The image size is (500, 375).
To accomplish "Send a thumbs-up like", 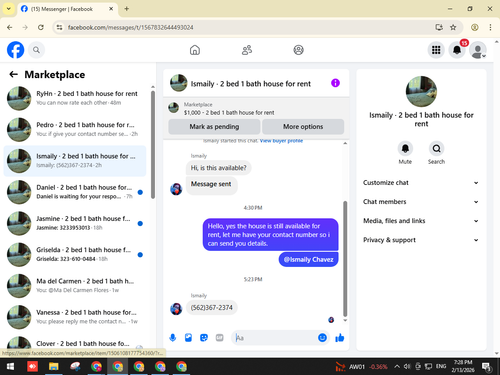I will click(x=340, y=338).
